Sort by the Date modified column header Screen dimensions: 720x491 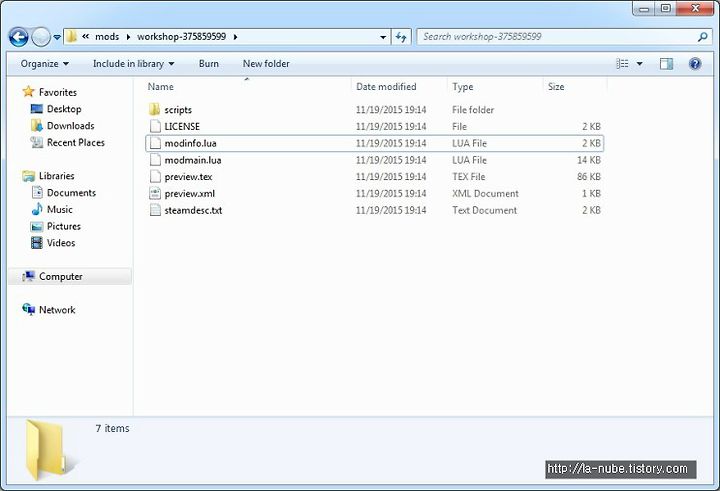click(x=386, y=87)
